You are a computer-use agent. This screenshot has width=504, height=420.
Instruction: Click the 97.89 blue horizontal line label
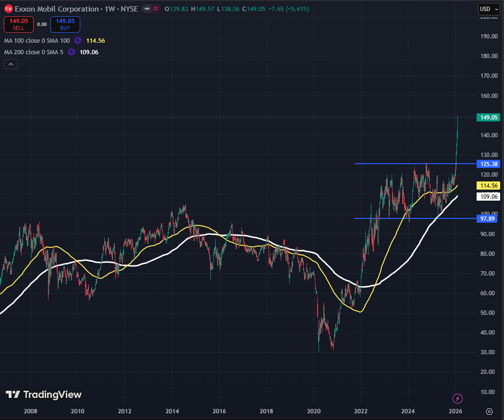pos(487,219)
